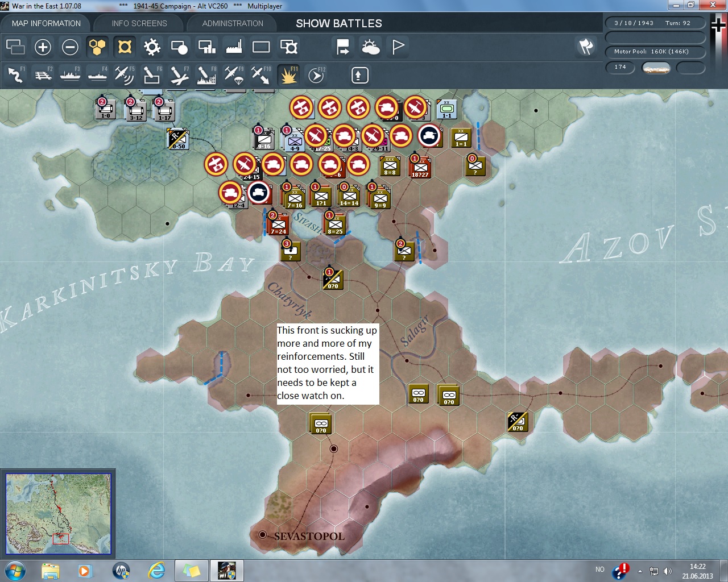Select the F7 airfield bombing mode
This screenshot has height=582, width=728.
(179, 75)
